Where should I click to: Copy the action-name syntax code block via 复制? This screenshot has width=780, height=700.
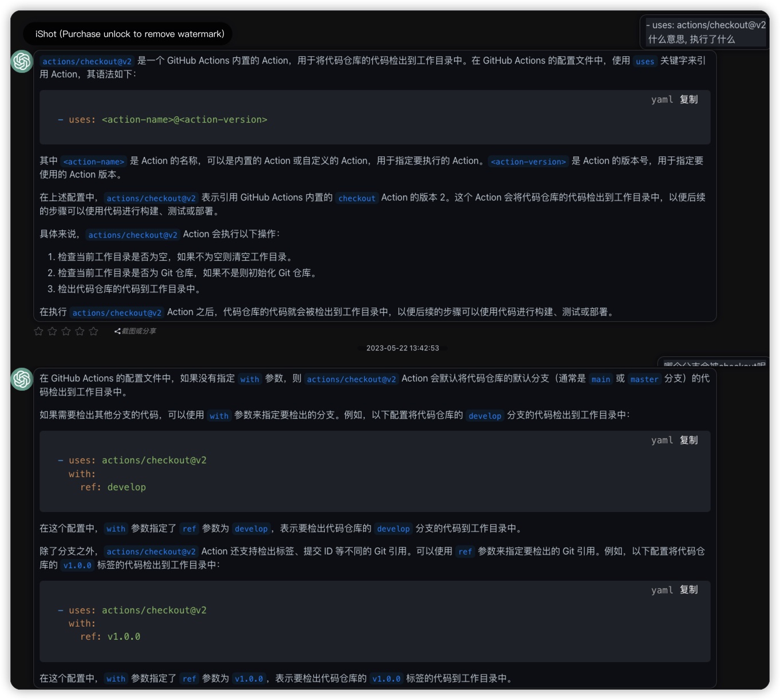tap(688, 100)
